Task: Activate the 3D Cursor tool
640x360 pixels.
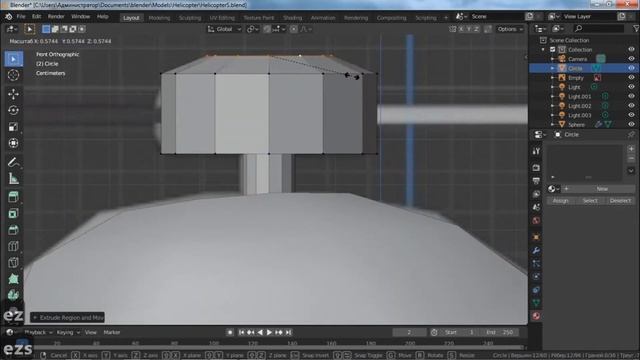Action: (x=13, y=75)
